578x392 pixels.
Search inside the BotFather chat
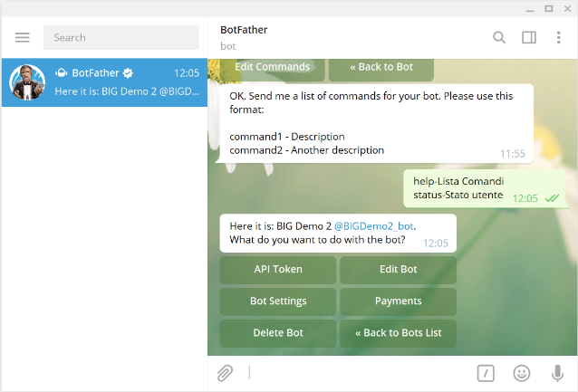pyautogui.click(x=499, y=37)
